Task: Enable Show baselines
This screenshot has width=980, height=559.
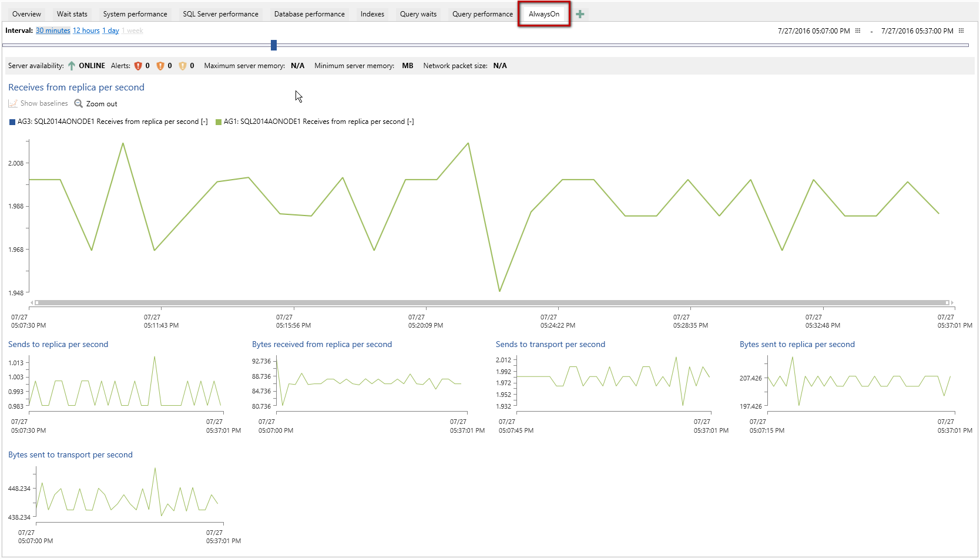Action: click(38, 103)
